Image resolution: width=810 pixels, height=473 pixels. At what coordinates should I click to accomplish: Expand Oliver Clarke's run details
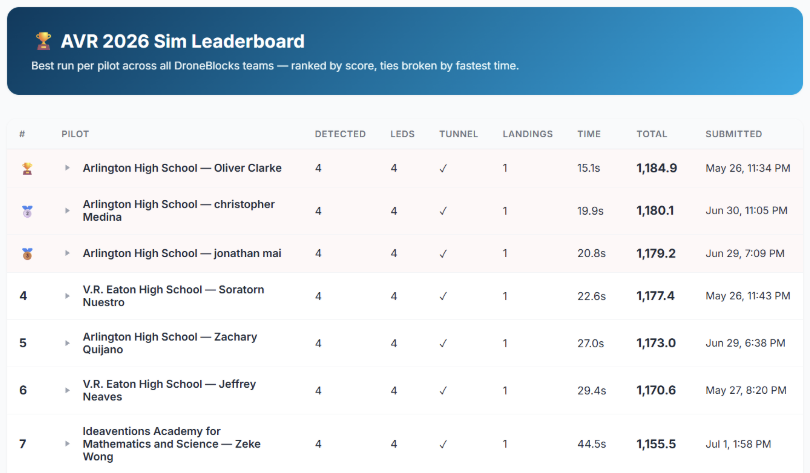coord(67,168)
